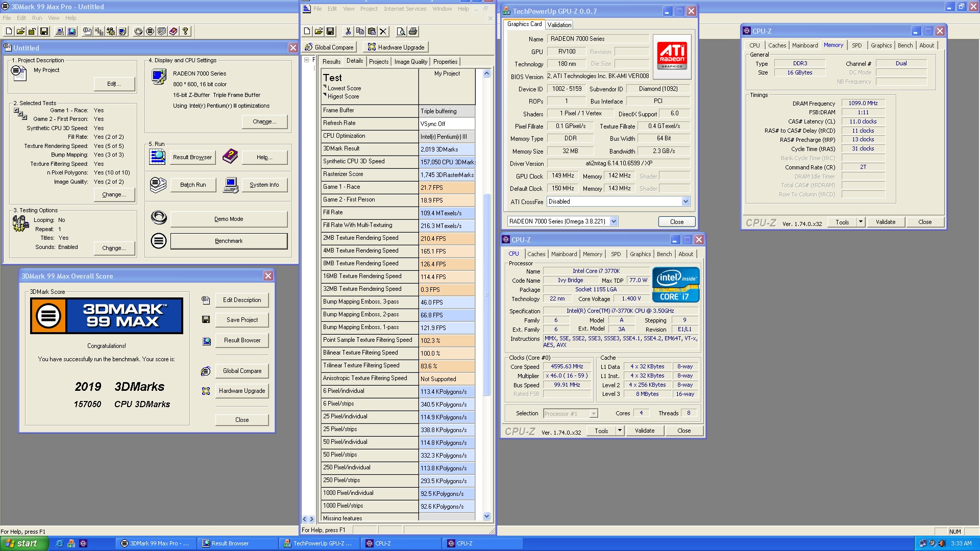Collapse the tree node in Result Browser sidebar

[x=306, y=60]
